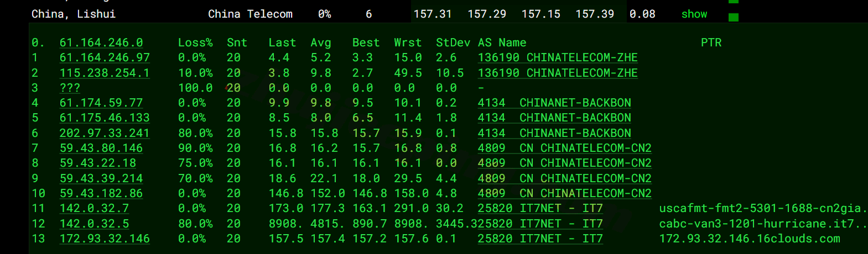Click the 'Wrst' column header
This screenshot has width=868, height=254.
click(x=408, y=43)
